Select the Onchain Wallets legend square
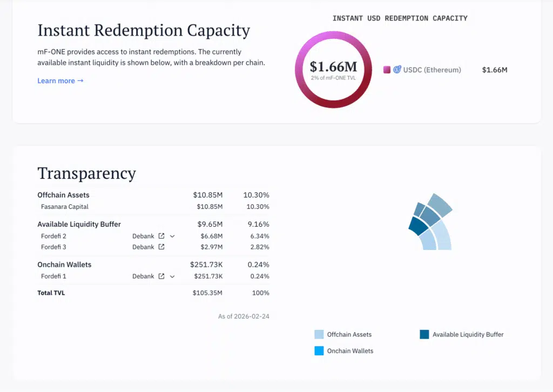Viewport: 553px width, 392px height. (319, 351)
